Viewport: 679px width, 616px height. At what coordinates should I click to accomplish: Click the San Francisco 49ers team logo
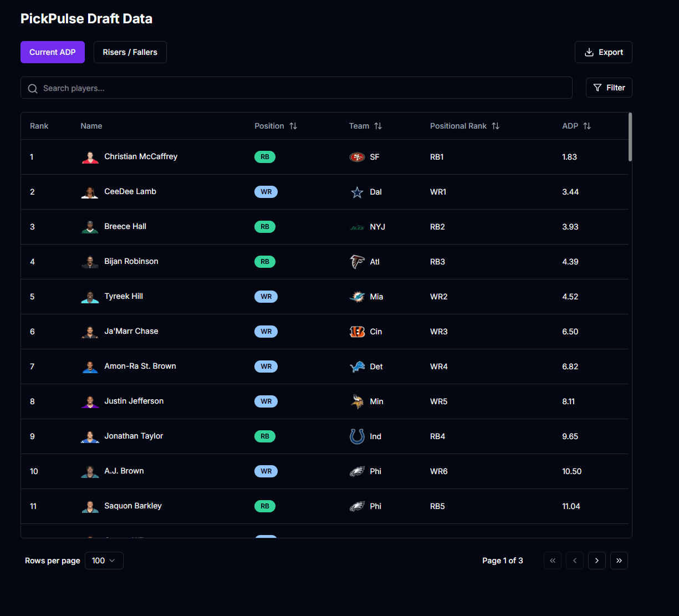pyautogui.click(x=357, y=157)
